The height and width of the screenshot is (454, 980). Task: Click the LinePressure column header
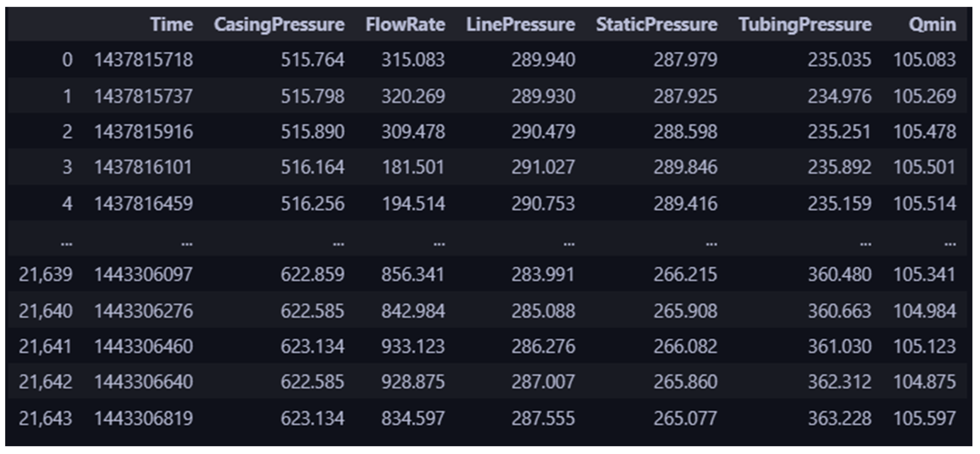coord(520,25)
